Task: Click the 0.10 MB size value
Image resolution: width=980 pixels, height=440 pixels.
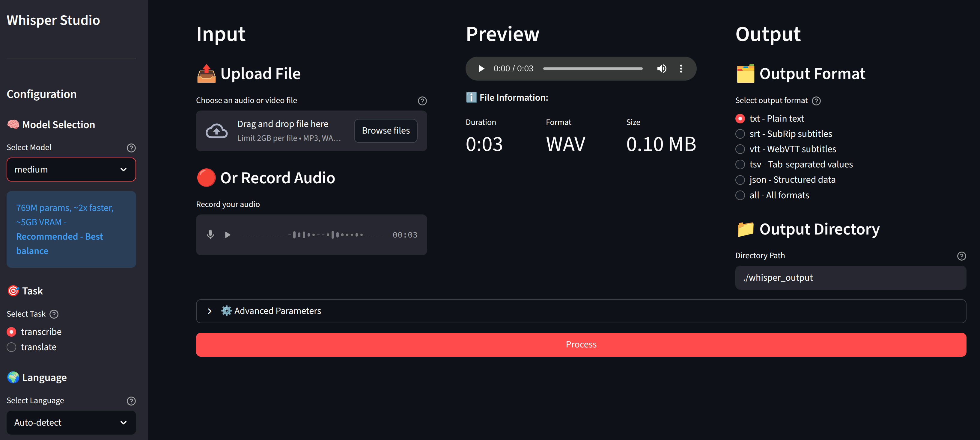Action: tap(661, 144)
